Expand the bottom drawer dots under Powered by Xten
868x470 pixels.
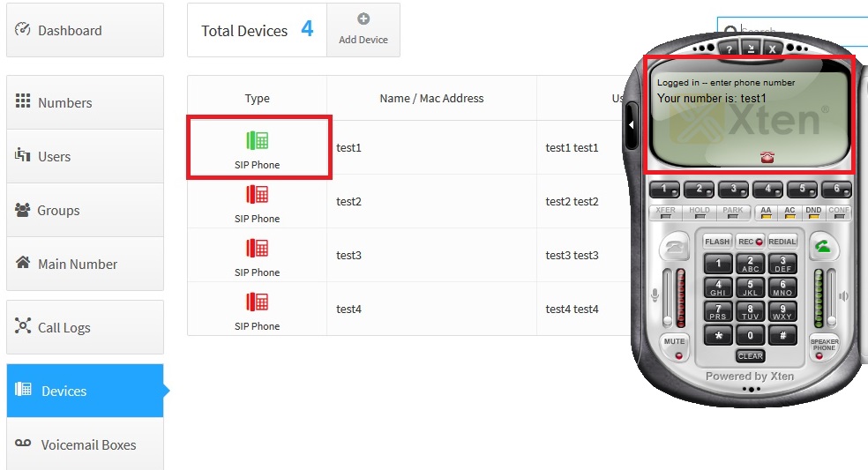pos(751,389)
